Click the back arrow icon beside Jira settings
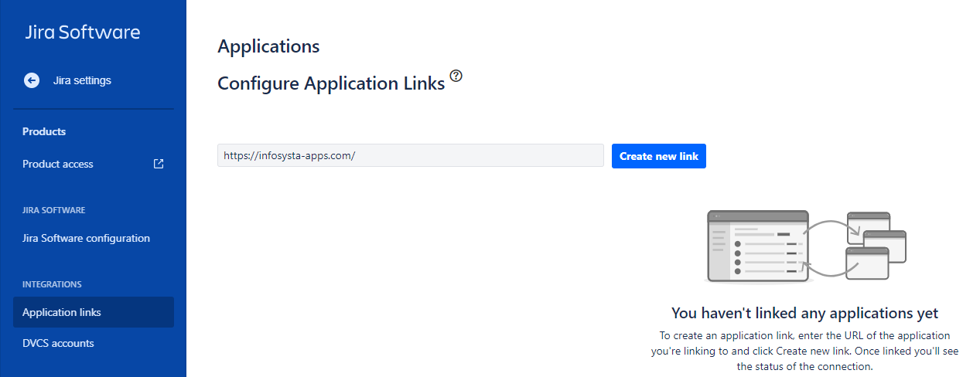Image resolution: width=980 pixels, height=377 pixels. coord(32,80)
